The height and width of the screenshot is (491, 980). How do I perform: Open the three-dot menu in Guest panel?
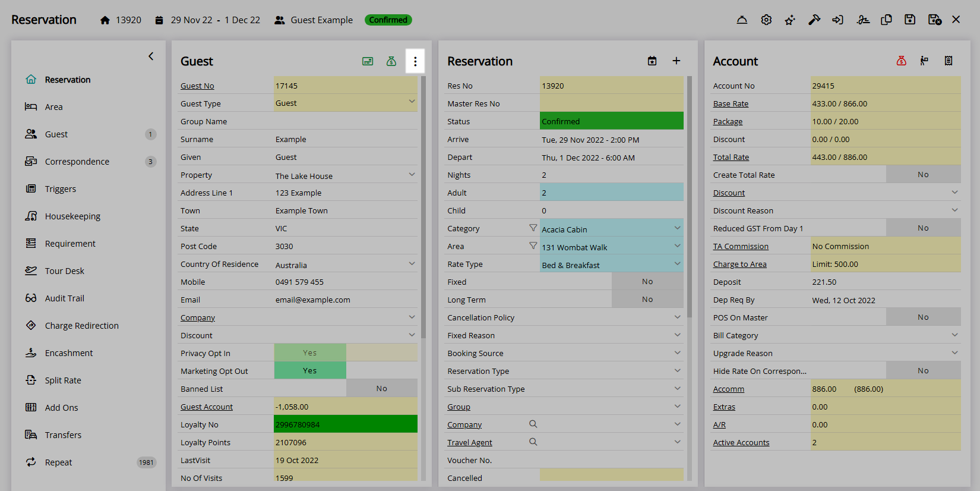(x=415, y=61)
